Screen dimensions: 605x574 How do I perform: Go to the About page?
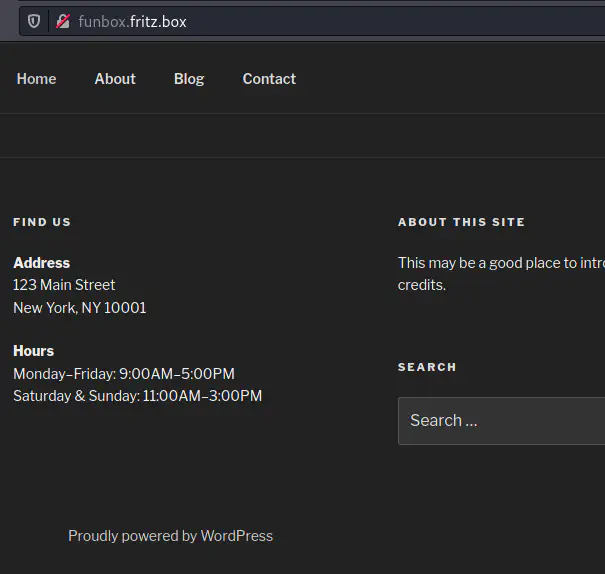(115, 79)
